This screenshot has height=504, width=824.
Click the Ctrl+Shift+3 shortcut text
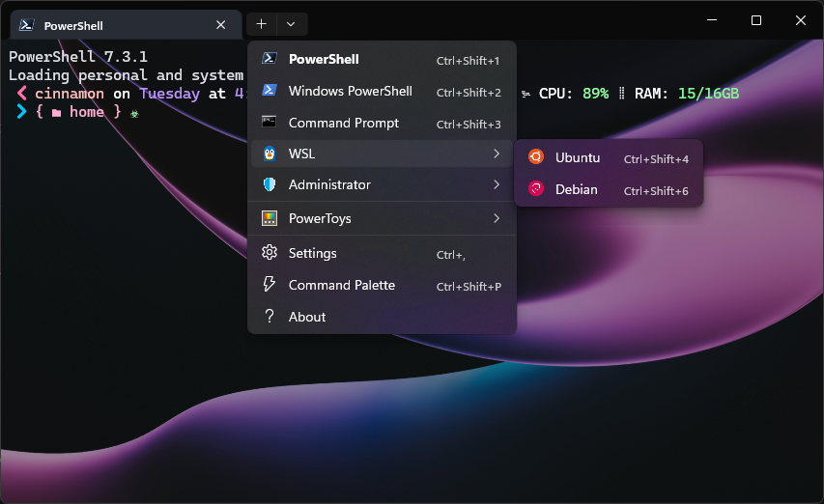469,125
